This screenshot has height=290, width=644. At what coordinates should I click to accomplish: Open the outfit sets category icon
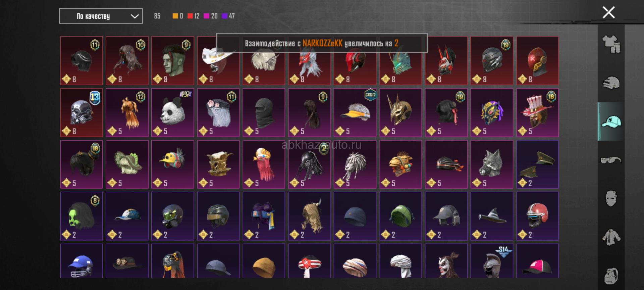pyautogui.click(x=611, y=44)
